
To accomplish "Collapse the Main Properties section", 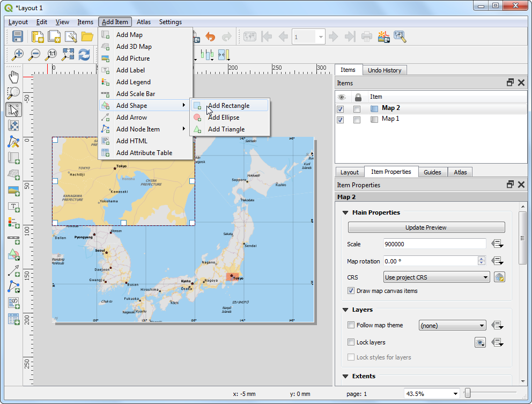I will 345,212.
